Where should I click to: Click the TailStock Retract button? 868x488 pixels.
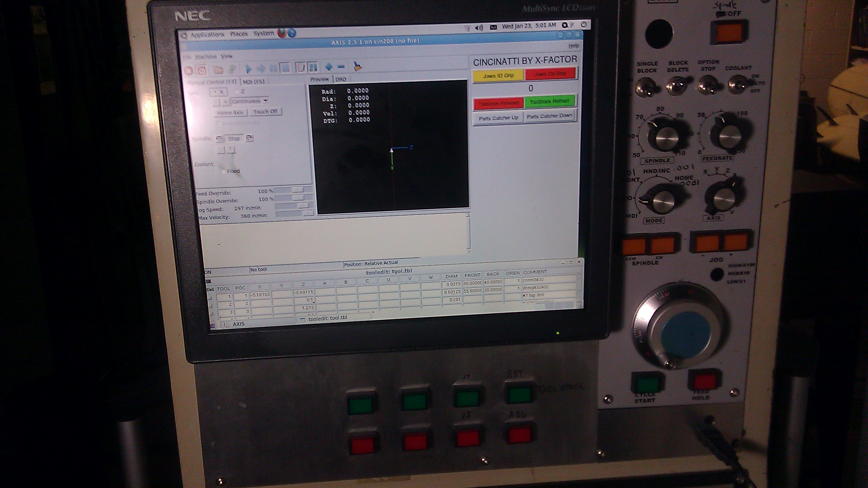tap(550, 101)
